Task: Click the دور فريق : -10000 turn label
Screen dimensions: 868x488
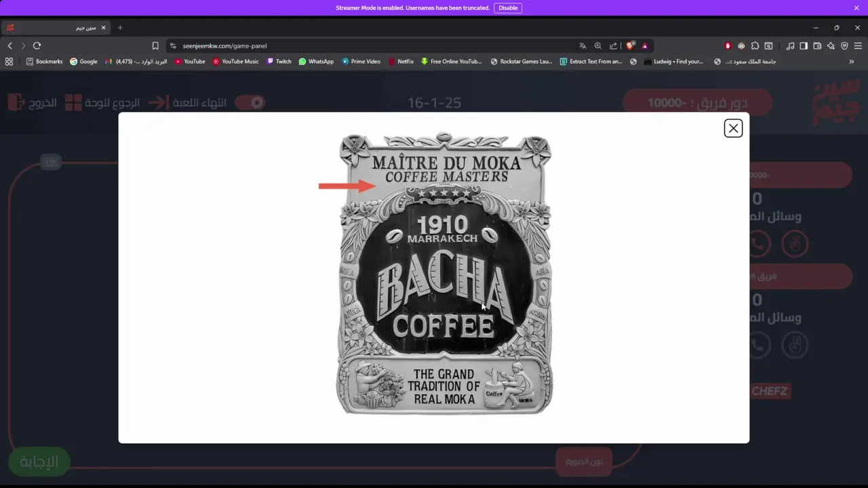Action: (x=698, y=102)
